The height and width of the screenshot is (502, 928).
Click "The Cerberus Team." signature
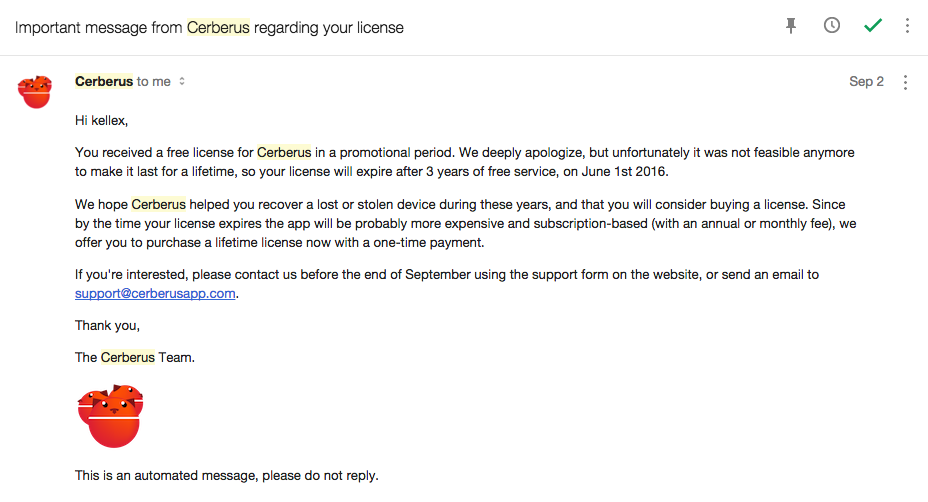pyautogui.click(x=135, y=357)
